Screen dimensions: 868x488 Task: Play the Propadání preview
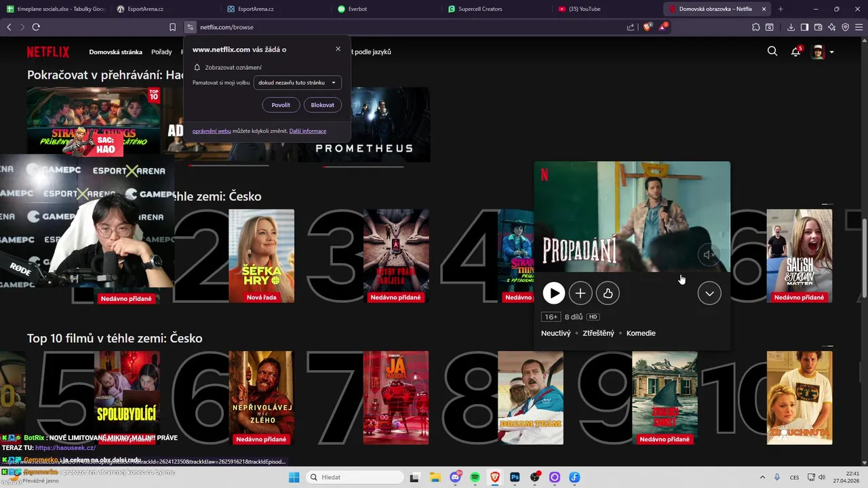(553, 293)
